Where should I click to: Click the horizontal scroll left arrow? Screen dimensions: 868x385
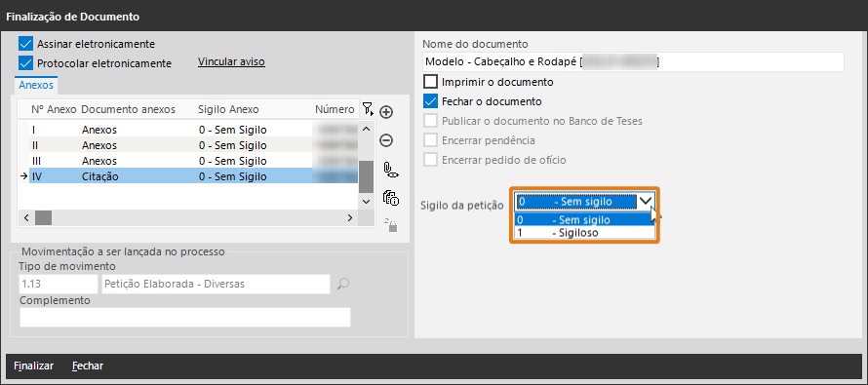(x=26, y=217)
